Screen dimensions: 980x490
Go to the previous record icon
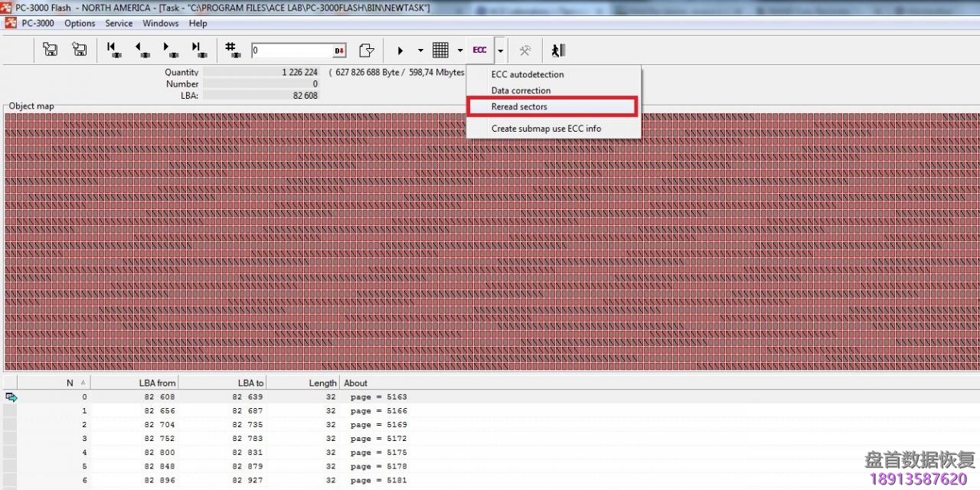click(142, 50)
